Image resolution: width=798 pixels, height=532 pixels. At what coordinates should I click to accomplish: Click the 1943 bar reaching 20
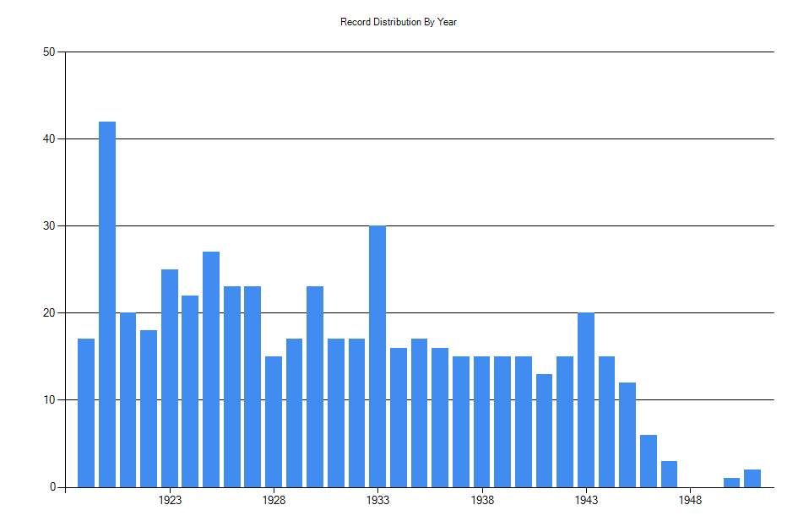(586, 400)
